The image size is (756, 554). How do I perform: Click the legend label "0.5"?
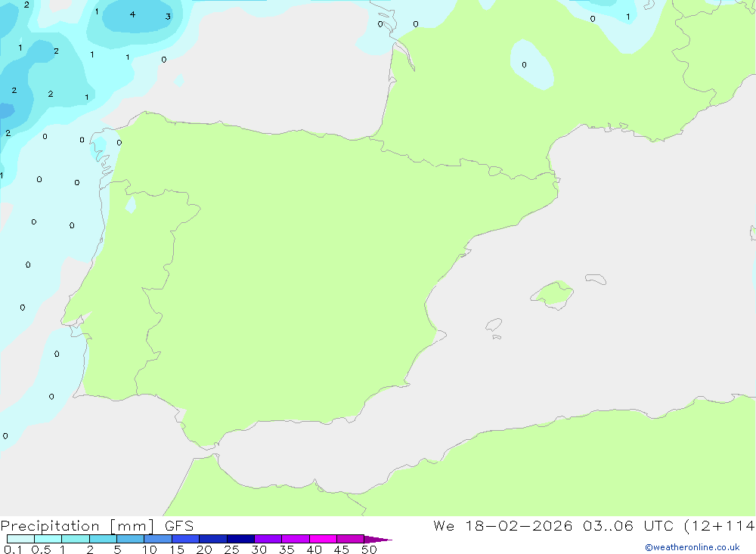point(41,549)
